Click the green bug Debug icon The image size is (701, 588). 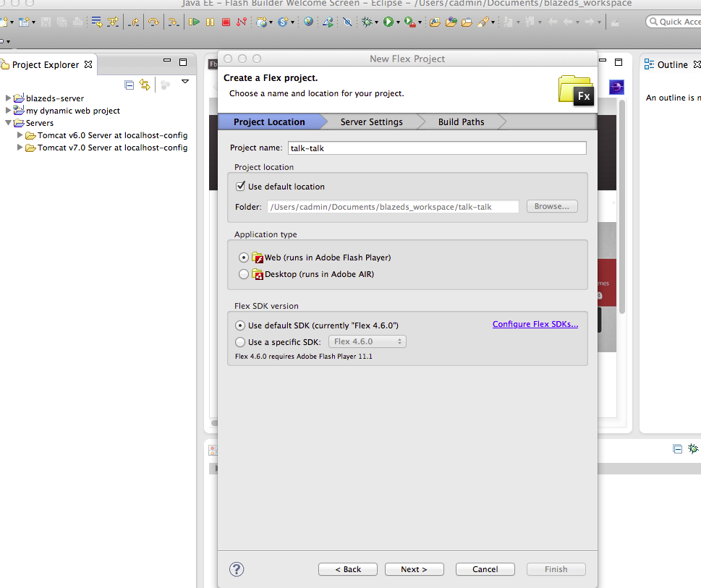point(367,22)
